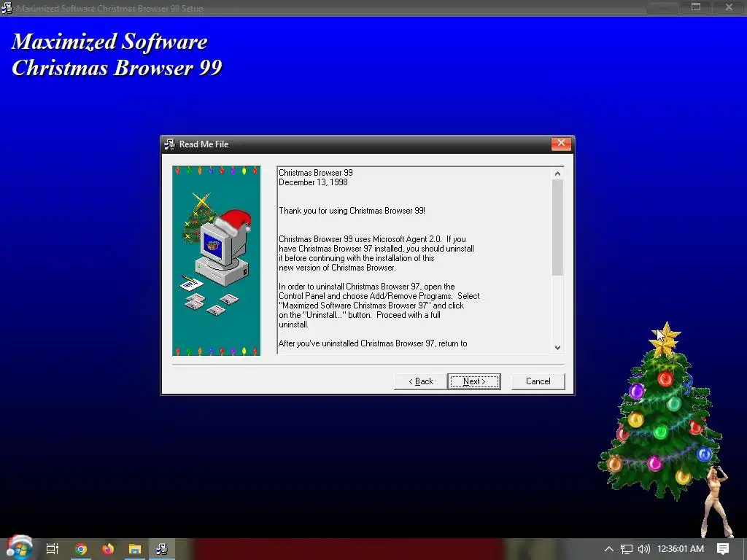This screenshot has width=747, height=560.
Task: Click the desktop Christmas tree decoration
Action: point(661,412)
